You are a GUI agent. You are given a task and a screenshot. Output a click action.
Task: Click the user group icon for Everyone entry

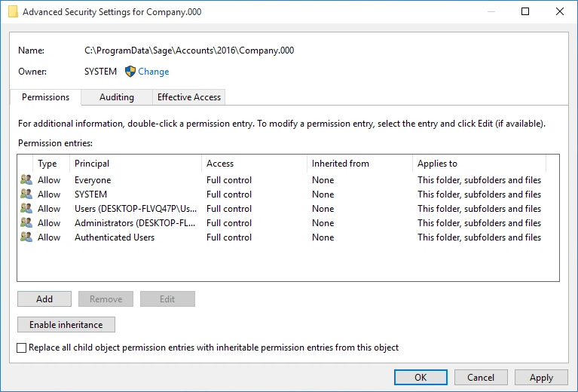point(26,180)
